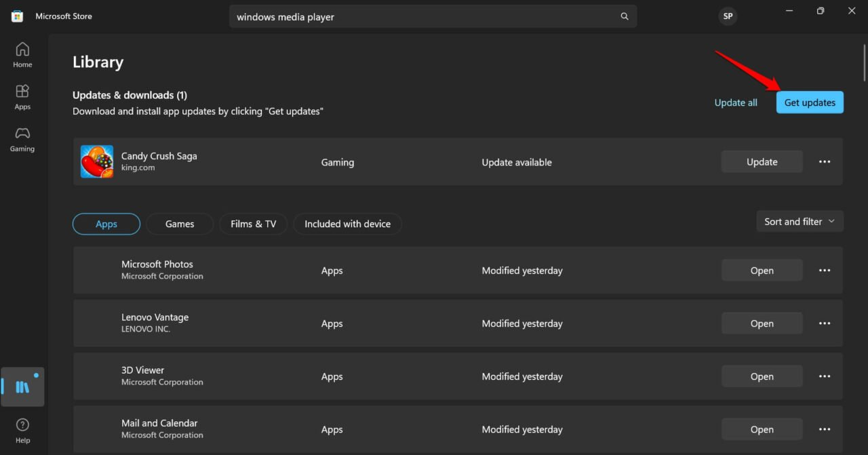This screenshot has height=455, width=868.
Task: Open Help from the sidebar
Action: 22,431
